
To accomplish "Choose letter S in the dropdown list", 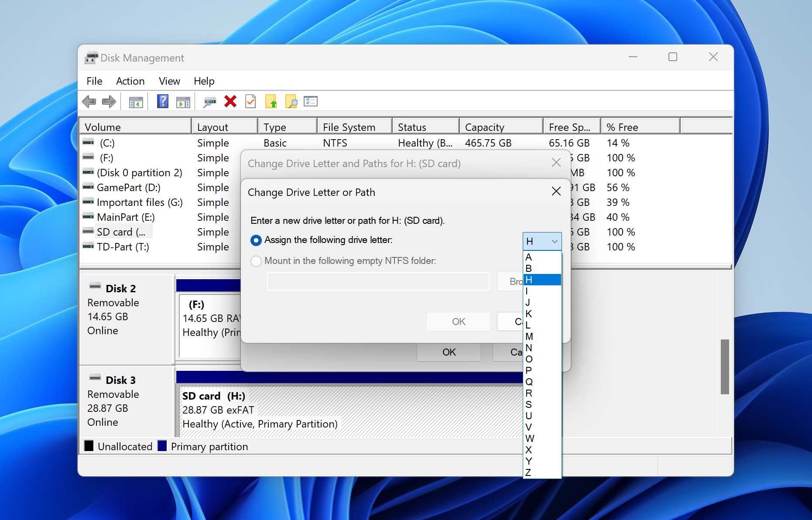I will (x=542, y=404).
